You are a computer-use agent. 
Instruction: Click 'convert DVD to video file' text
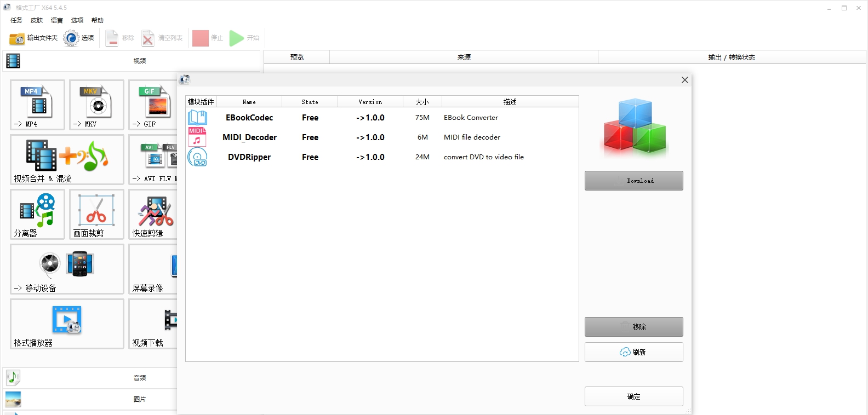coord(484,157)
